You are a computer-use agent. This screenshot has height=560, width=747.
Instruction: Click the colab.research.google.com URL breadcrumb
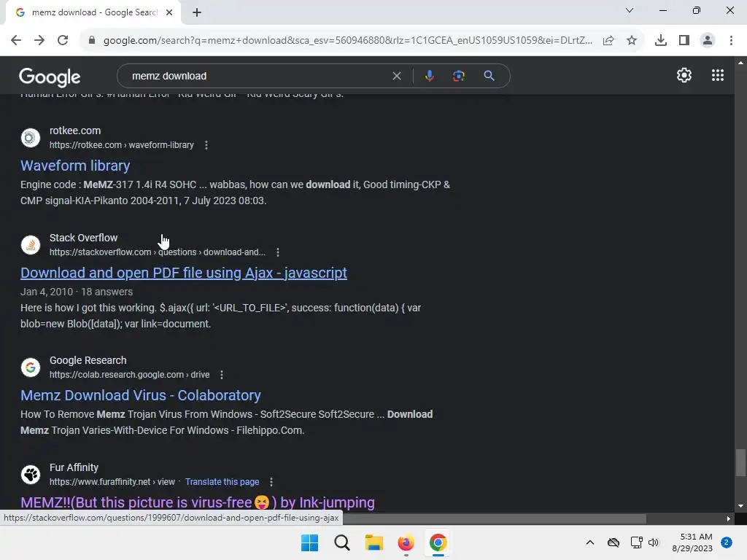click(130, 375)
